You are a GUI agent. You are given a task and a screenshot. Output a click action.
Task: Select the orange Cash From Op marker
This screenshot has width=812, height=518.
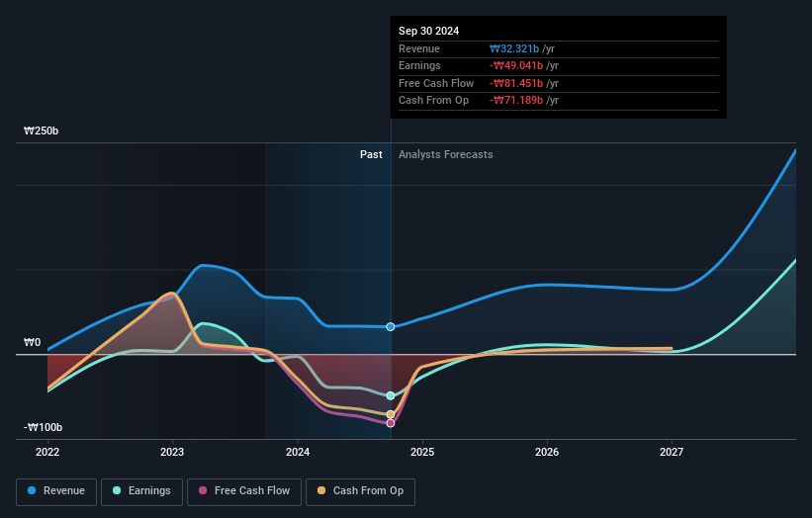click(391, 414)
